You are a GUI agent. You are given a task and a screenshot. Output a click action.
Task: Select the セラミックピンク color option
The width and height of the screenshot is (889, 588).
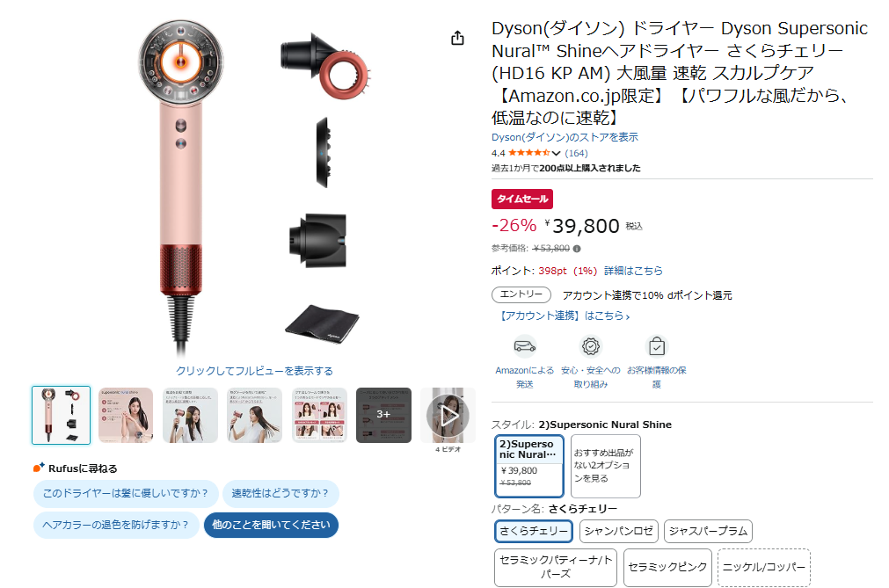667,567
